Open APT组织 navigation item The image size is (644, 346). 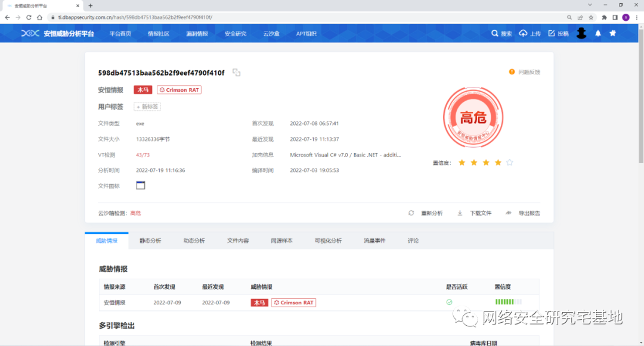306,33
